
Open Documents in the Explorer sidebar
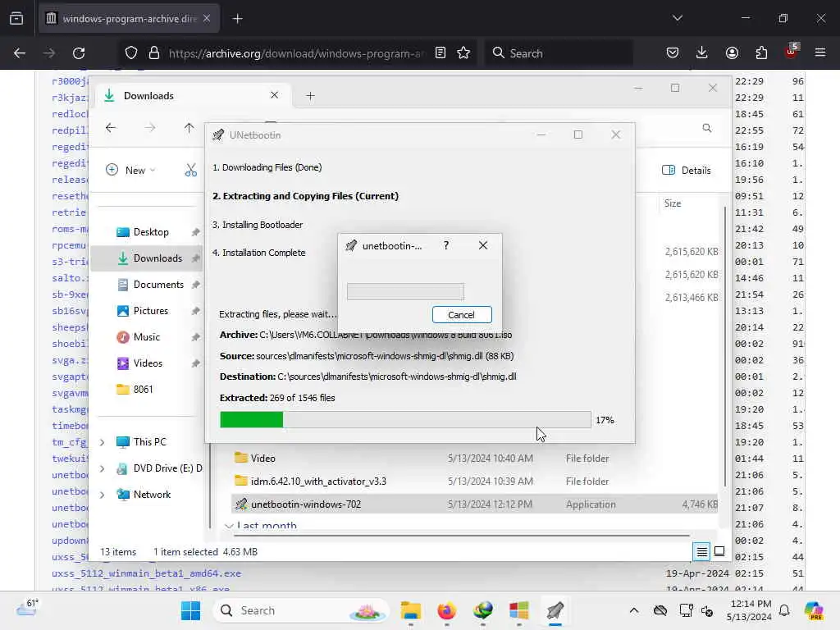click(x=158, y=285)
